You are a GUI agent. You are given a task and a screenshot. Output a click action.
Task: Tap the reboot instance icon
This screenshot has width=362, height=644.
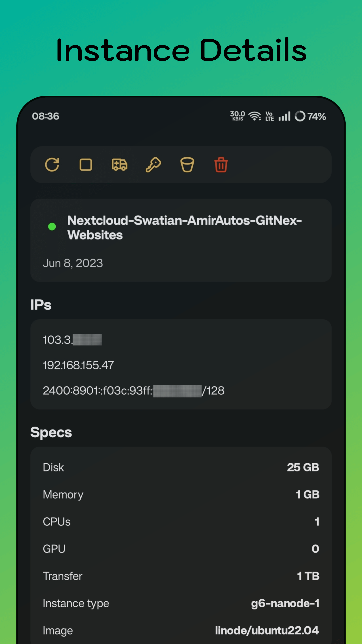tap(52, 165)
